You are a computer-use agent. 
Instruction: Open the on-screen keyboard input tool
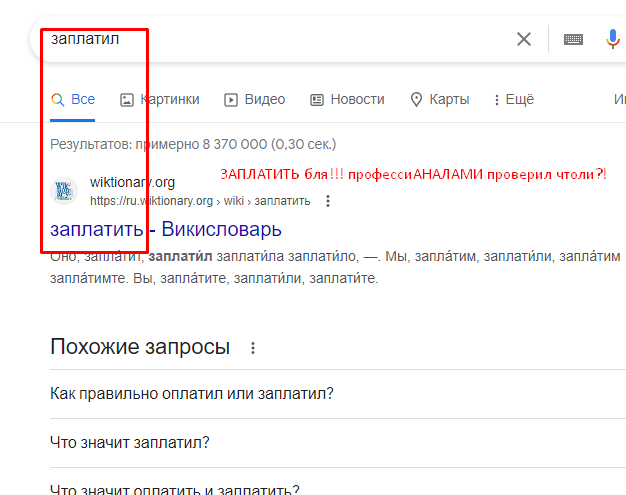click(x=573, y=39)
